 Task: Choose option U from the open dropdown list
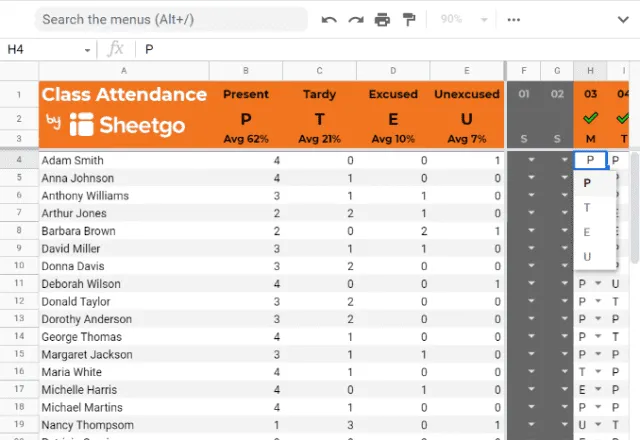click(587, 257)
